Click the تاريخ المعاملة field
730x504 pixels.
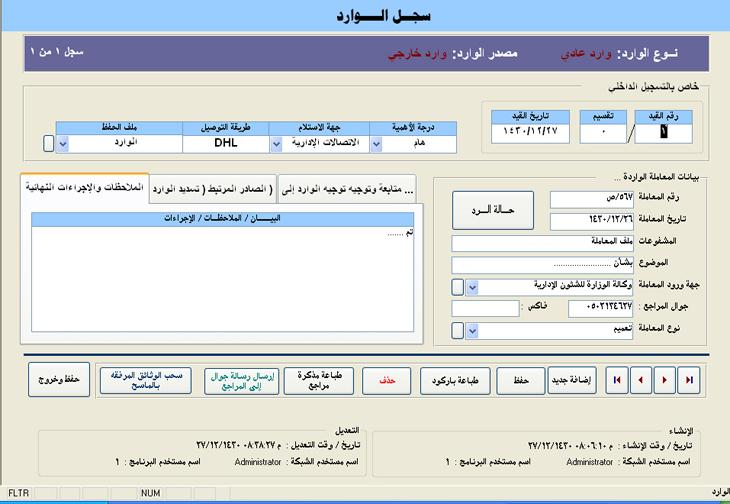pos(592,221)
